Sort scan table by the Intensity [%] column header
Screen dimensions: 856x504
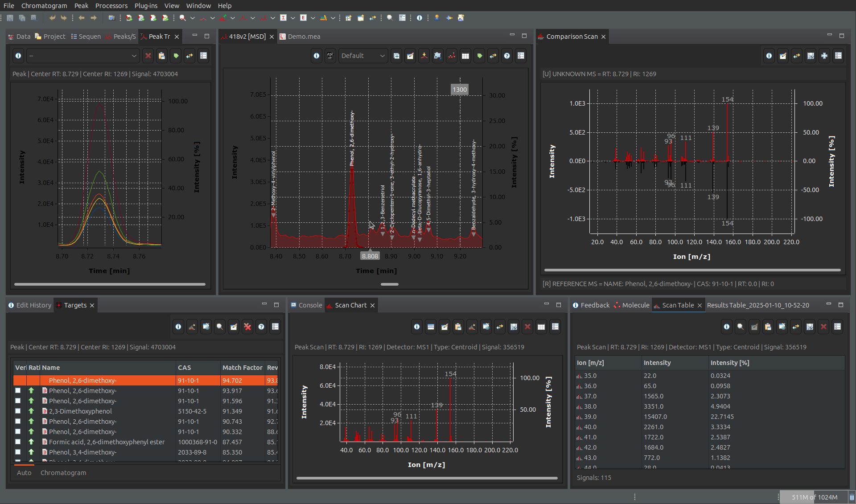(777, 363)
